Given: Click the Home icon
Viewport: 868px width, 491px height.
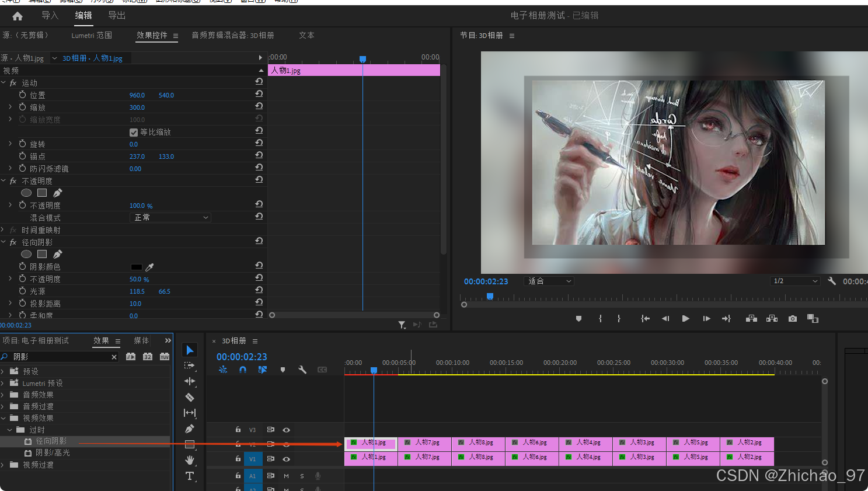Looking at the screenshot, I should pyautogui.click(x=18, y=16).
